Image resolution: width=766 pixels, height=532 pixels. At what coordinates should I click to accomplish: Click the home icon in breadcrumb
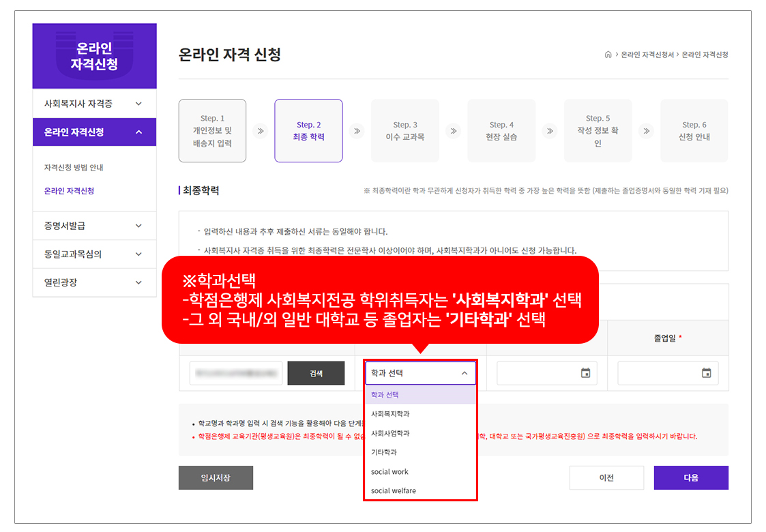coord(608,55)
